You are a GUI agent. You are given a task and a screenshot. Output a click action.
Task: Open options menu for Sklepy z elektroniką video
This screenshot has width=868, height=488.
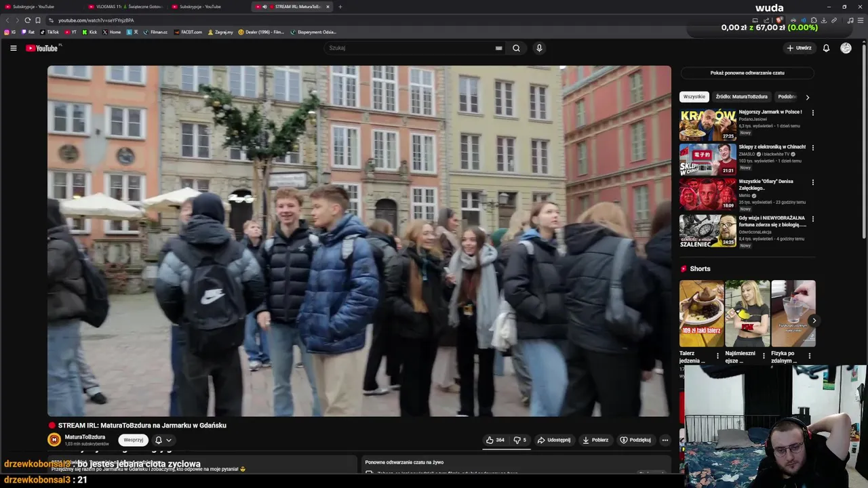[812, 148]
